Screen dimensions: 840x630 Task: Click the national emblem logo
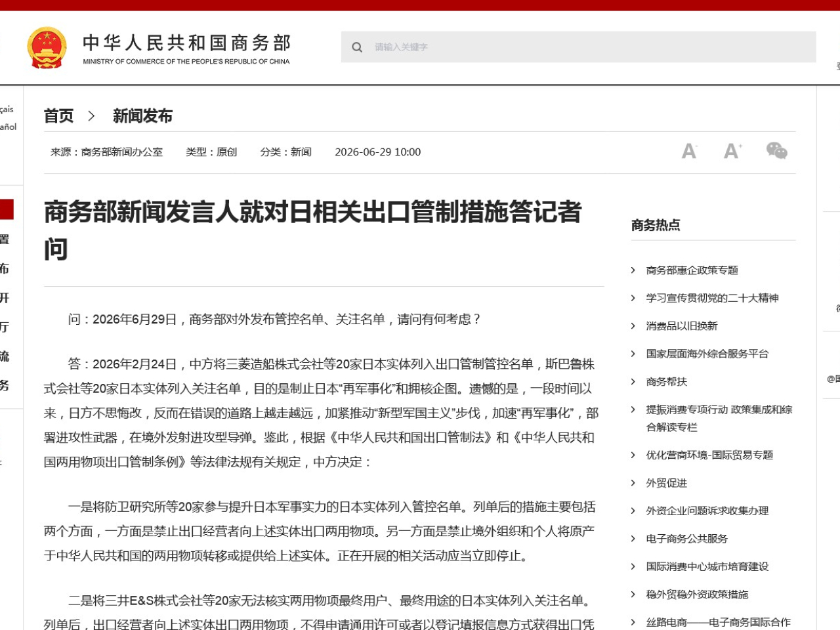(x=47, y=48)
